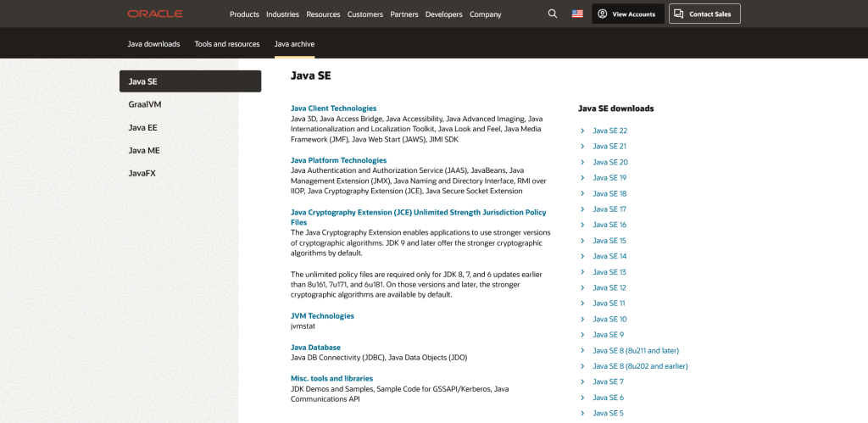Select GraalVM in the sidebar
Screen dimensions: 868x423
pyautogui.click(x=145, y=104)
